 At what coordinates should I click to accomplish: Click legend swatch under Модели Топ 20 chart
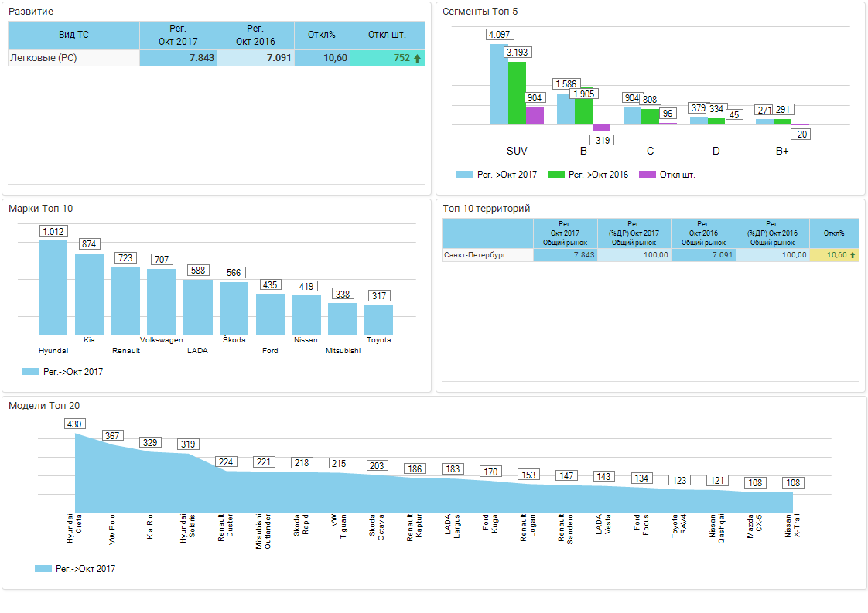pyautogui.click(x=43, y=569)
